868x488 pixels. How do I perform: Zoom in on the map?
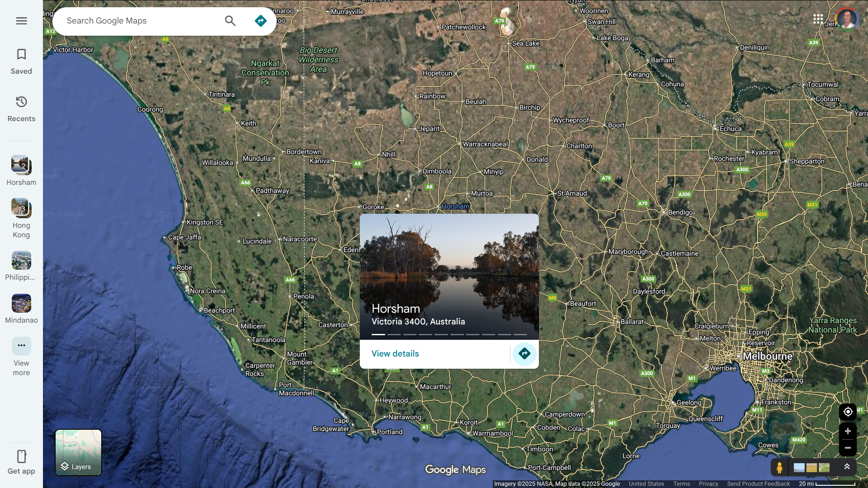(x=848, y=431)
